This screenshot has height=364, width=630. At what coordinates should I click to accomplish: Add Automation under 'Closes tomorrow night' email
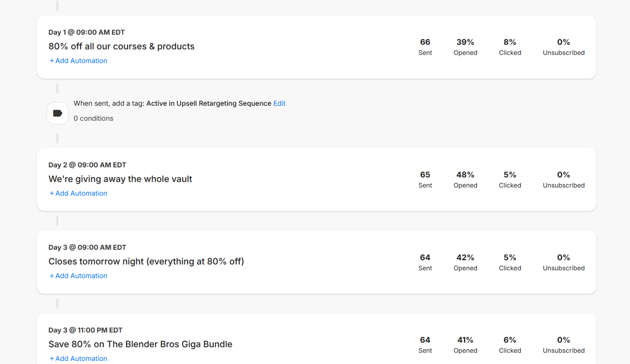[78, 276]
